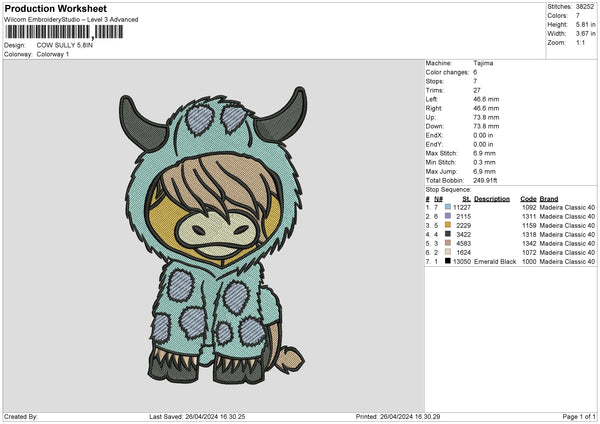This screenshot has width=600, height=424.
Task: Click the tan swatch for code 1342
Action: 448,243
